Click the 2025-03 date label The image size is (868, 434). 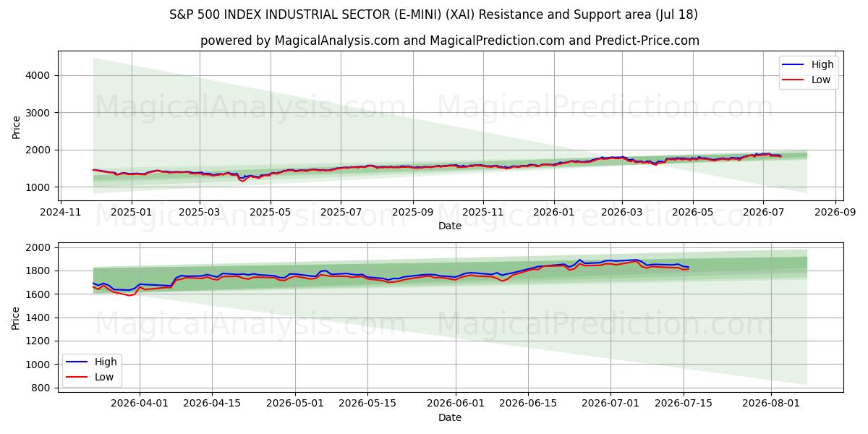(x=200, y=213)
